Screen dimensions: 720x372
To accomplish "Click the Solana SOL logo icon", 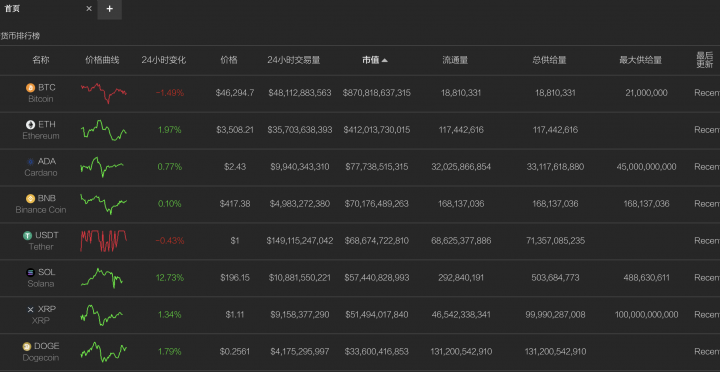I will tap(30, 273).
